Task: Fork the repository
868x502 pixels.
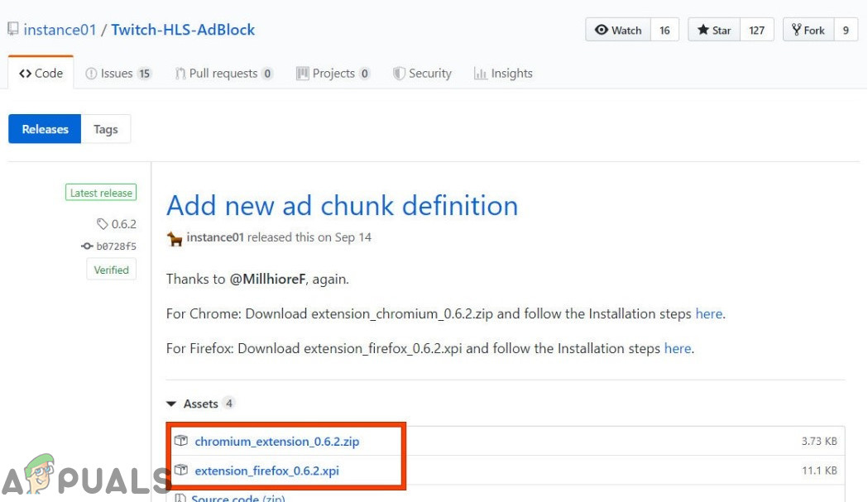Action: [x=808, y=30]
